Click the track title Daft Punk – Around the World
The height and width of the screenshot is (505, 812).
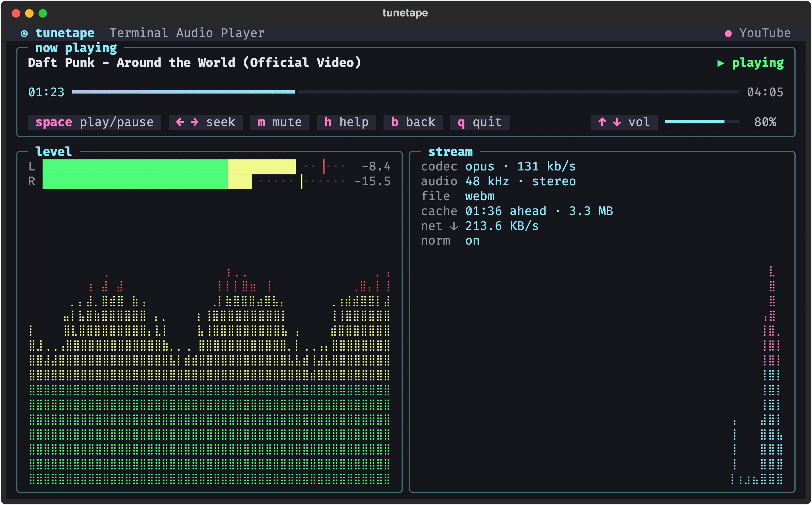tap(195, 63)
